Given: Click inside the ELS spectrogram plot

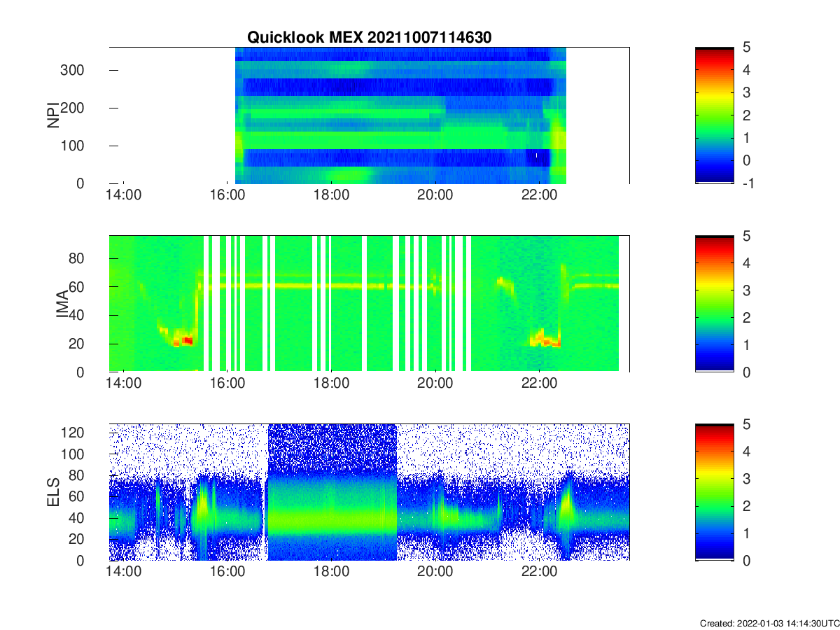Looking at the screenshot, I should click(x=369, y=492).
